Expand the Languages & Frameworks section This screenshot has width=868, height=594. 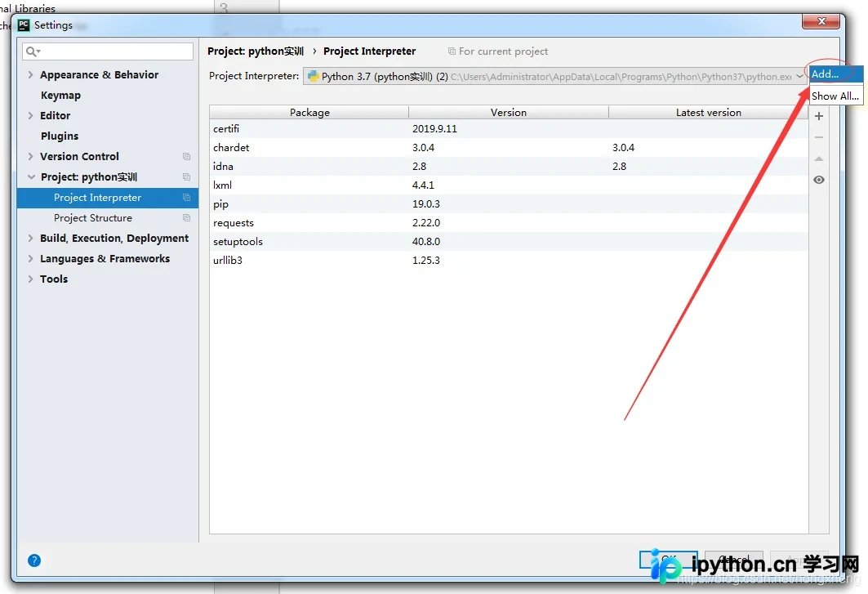pos(30,259)
